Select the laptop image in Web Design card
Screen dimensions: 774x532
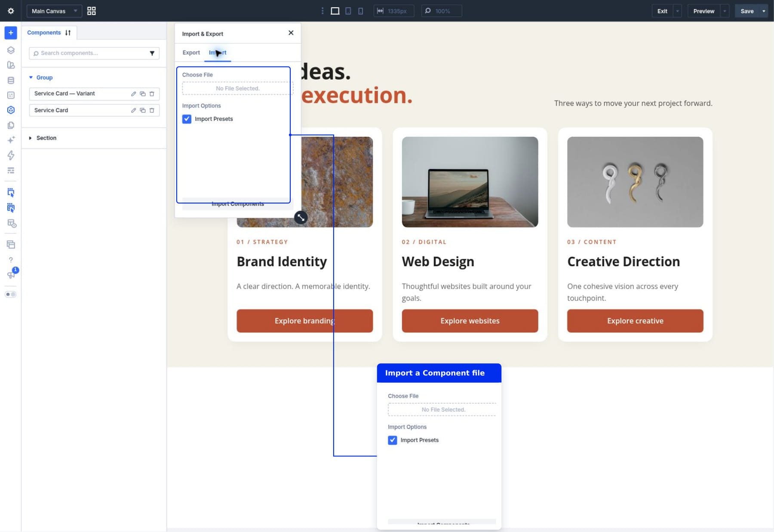coord(470,182)
